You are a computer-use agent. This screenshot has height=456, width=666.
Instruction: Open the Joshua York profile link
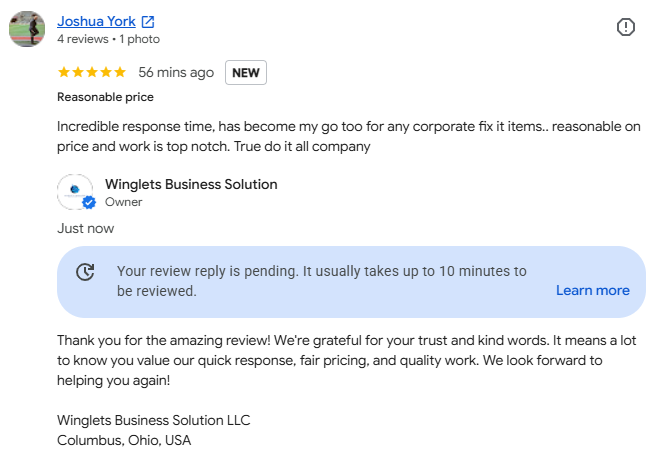(x=96, y=21)
